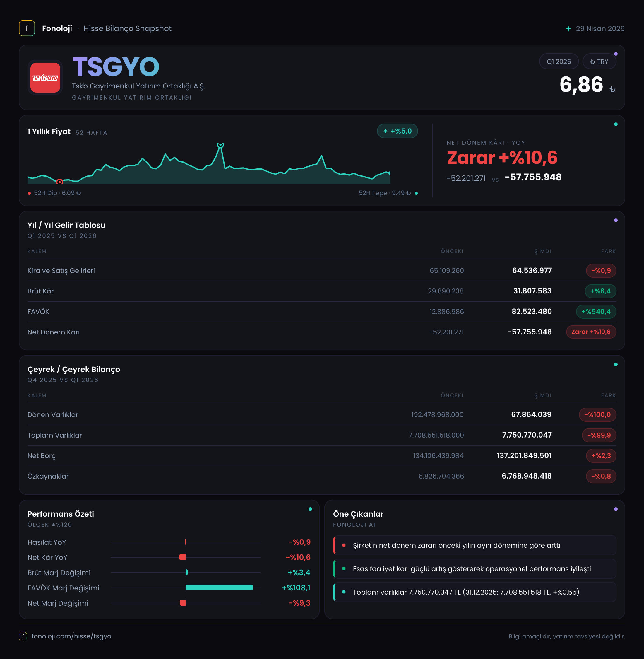Click the +%2,3 badge in Net Borç row
This screenshot has width=644, height=659.
[x=601, y=455]
